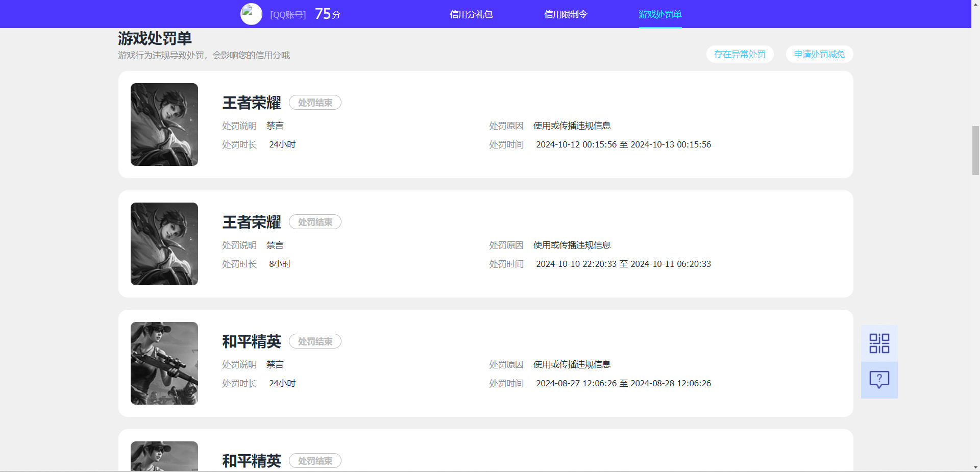This screenshot has width=980, height=472.
Task: Click 24小时 duration on the 和平精英 card
Action: (x=282, y=383)
